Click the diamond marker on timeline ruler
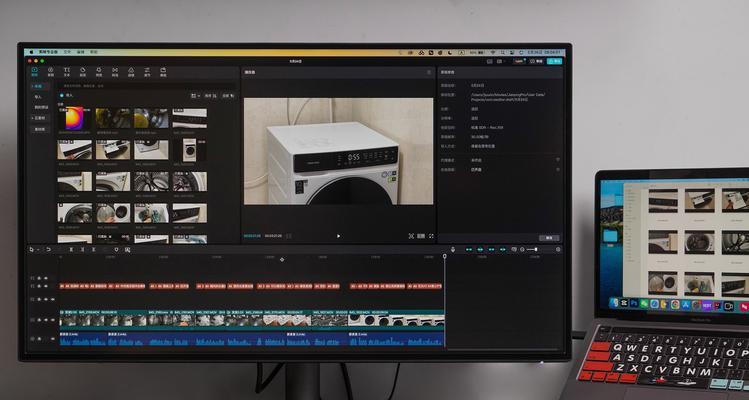 tap(282, 259)
